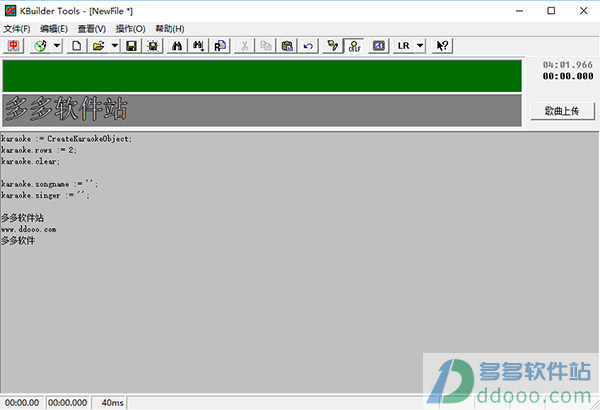Expand the dropdown arrow beside the CD icon

click(x=57, y=46)
